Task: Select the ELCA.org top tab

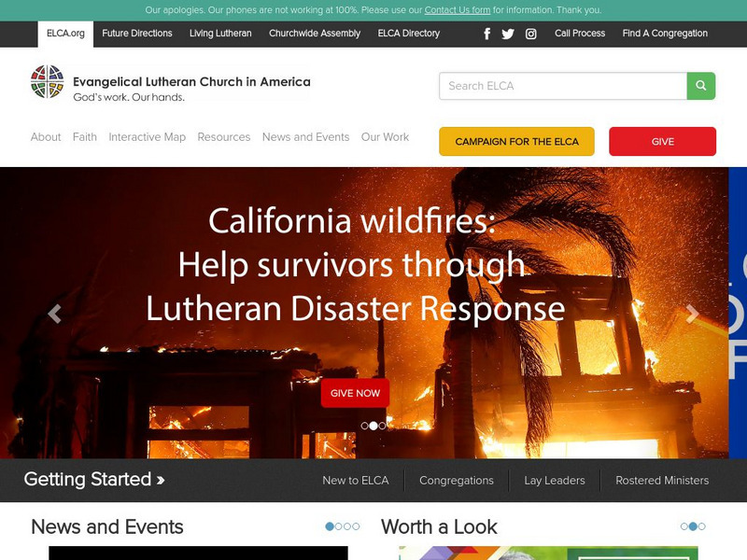Action: pos(65,34)
